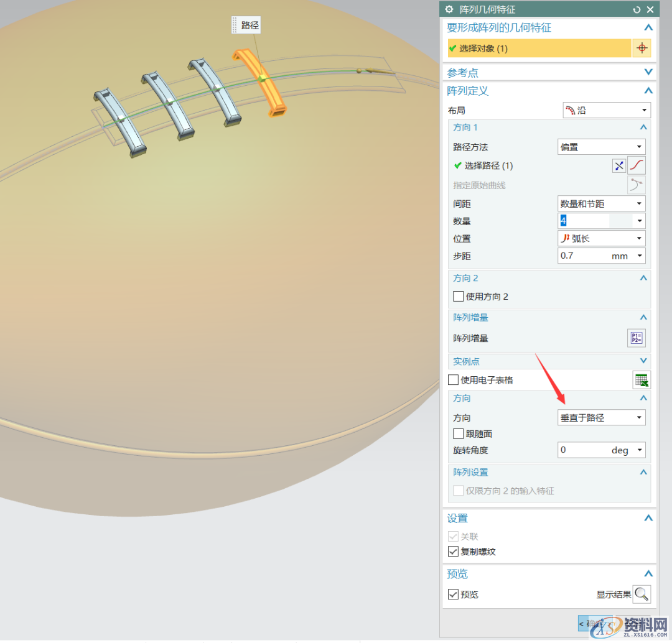The width and height of the screenshot is (672, 643).
Task: Click the select path curve icon
Action: (637, 165)
